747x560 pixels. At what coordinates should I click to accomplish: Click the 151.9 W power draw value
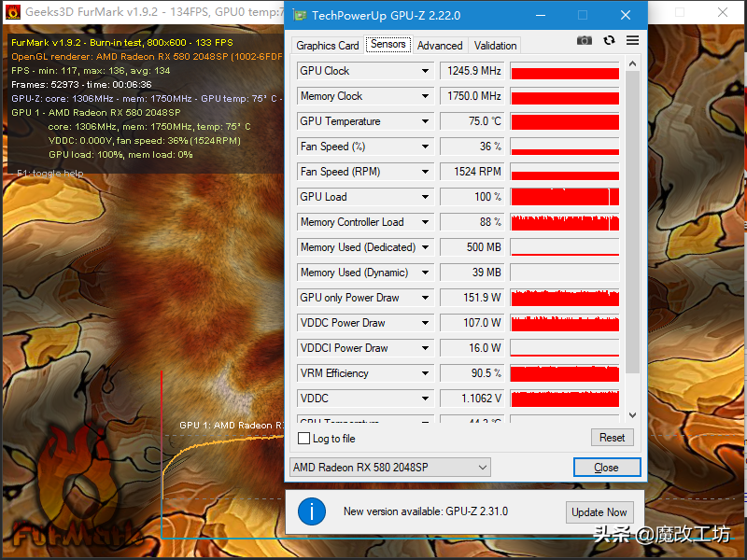click(472, 298)
